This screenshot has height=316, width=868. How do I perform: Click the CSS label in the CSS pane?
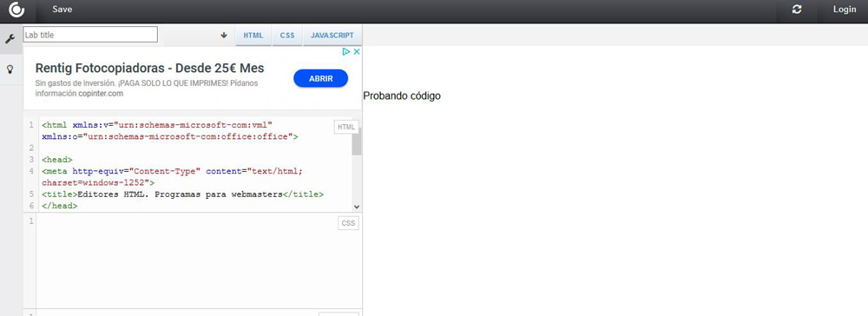[348, 224]
